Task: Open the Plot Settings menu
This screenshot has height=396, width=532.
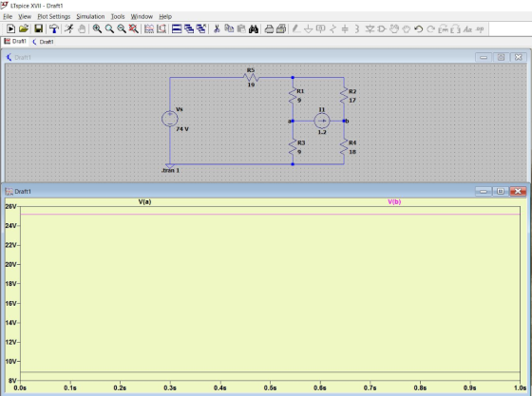Action: point(53,16)
